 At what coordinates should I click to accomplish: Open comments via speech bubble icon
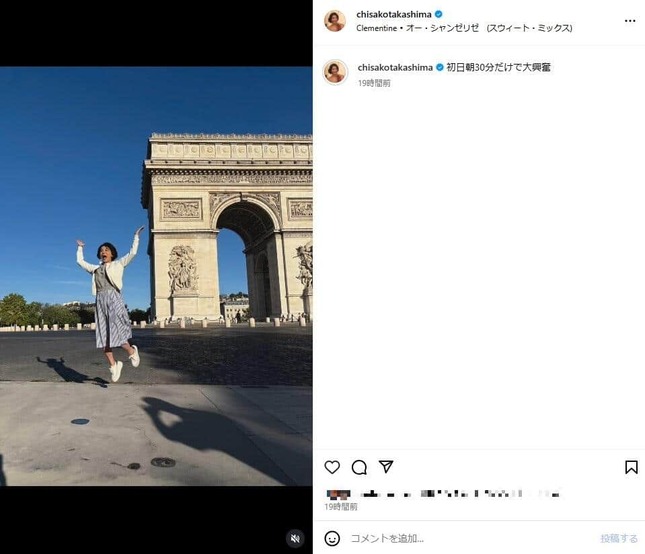(x=359, y=467)
